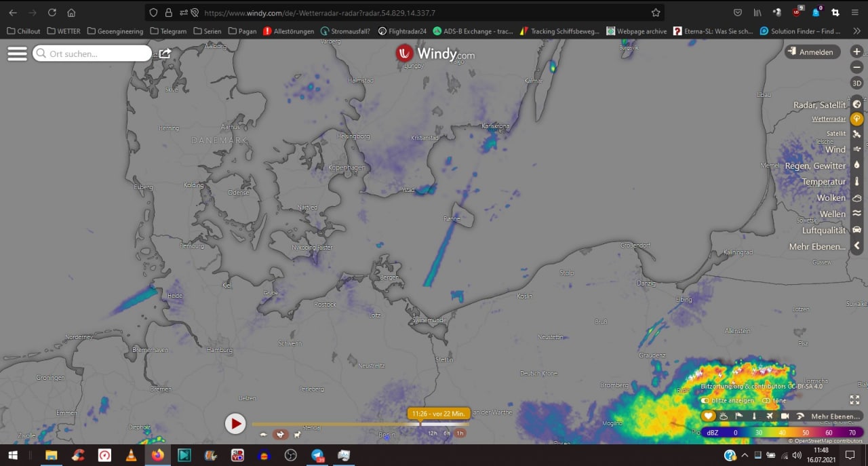Toggle fullscreen map mode

pos(854,400)
